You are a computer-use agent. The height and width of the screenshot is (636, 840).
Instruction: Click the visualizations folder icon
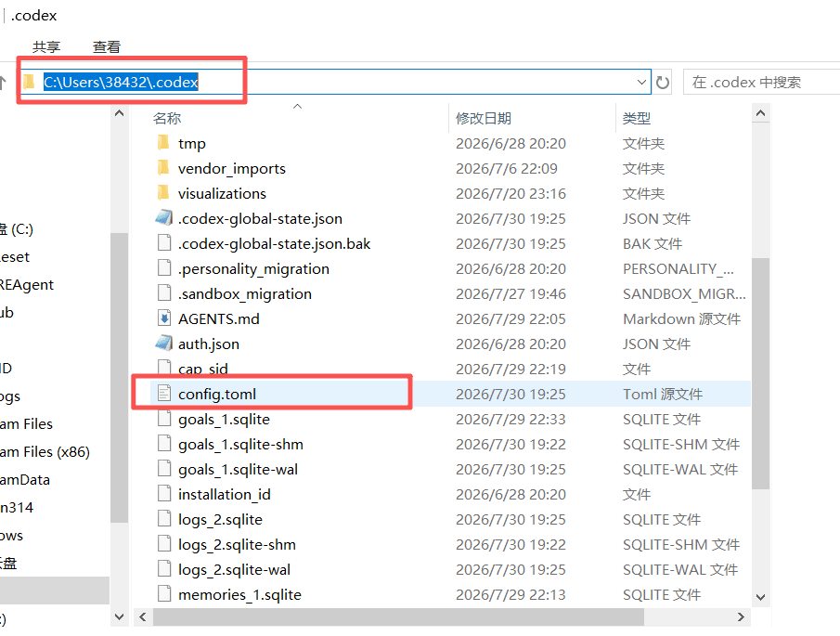pos(164,193)
